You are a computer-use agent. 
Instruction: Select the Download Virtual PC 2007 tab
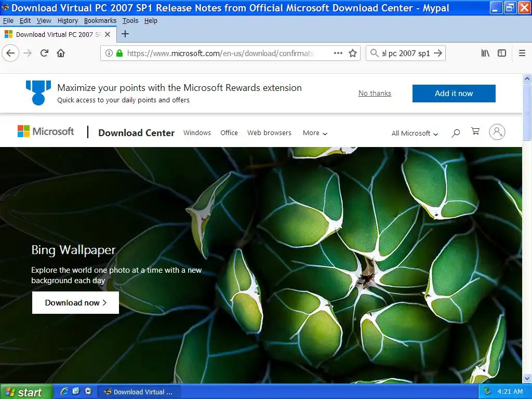(x=58, y=34)
